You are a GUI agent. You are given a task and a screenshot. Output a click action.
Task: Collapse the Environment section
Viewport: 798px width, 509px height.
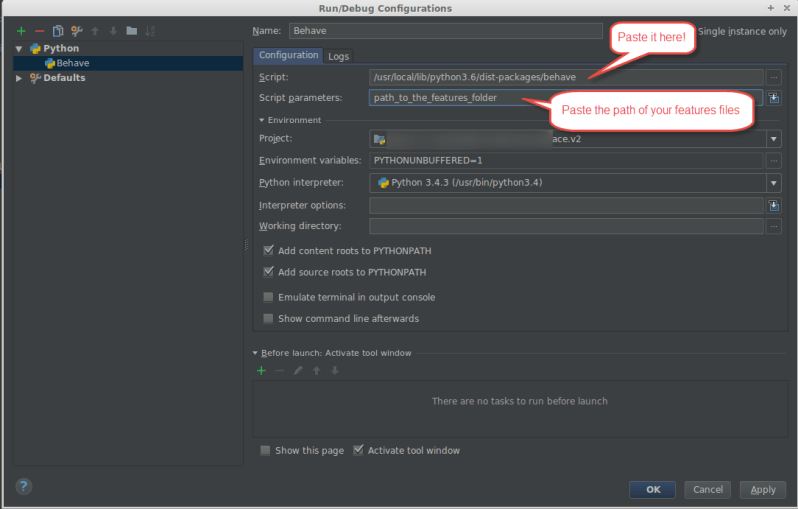pos(262,120)
